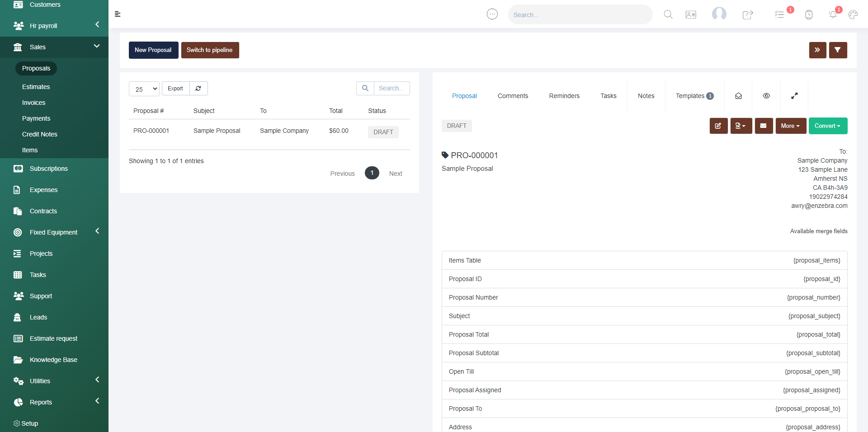
Task: Click the send proposal envelope button
Action: click(764, 126)
